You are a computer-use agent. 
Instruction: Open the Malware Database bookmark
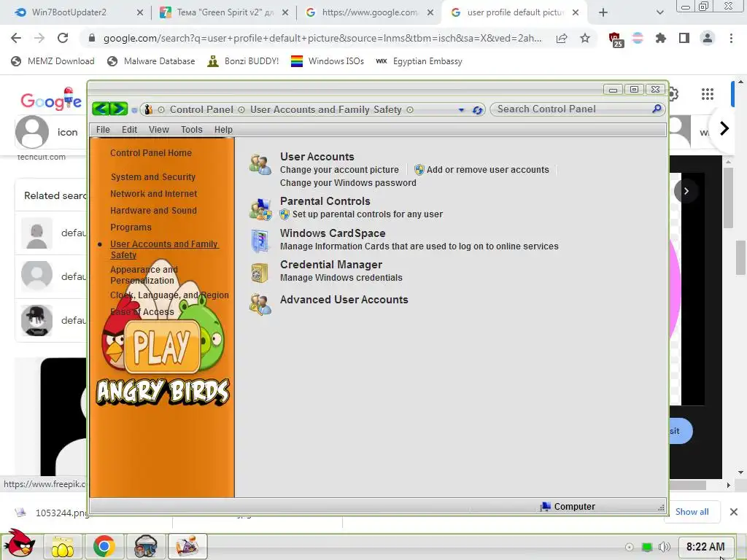point(152,61)
